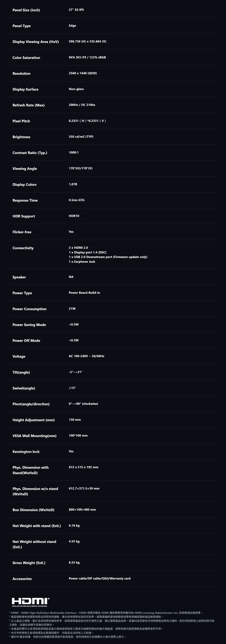226x644 pixels.
Task: Select the Voltage AC 100-240V value
Action: 87,356
